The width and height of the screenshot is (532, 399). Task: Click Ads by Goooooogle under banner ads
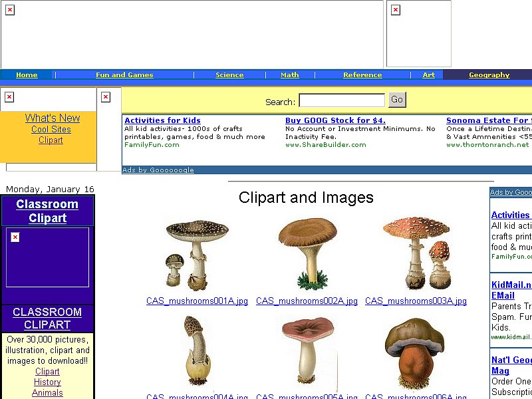tap(158, 170)
